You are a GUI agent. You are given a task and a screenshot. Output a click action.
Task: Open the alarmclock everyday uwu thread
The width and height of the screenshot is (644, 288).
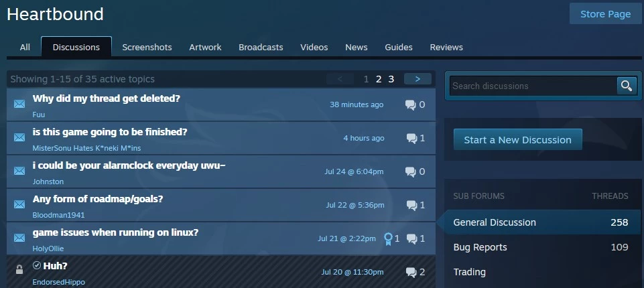[x=129, y=165]
